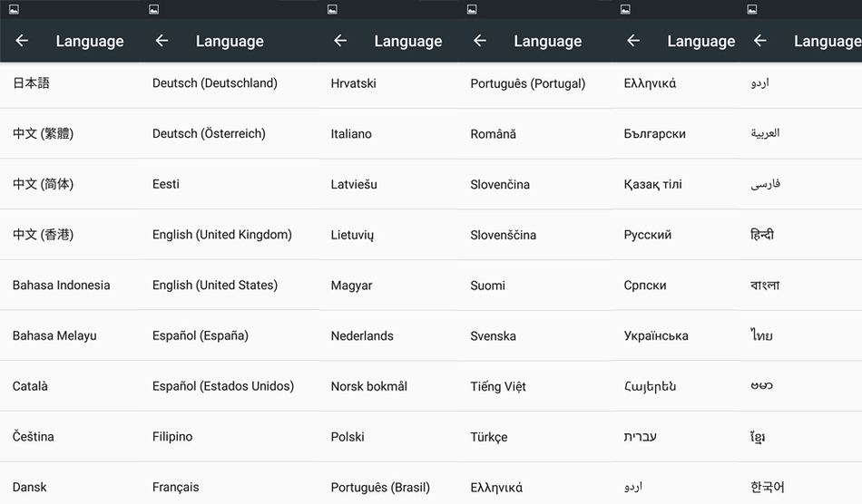
Task: Choose Português (Brasil) language
Action: (380, 487)
